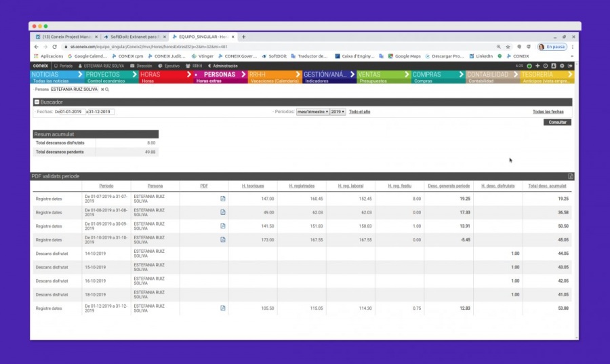Click the En pausa profile button
This screenshot has width=610, height=364.
(552, 47)
